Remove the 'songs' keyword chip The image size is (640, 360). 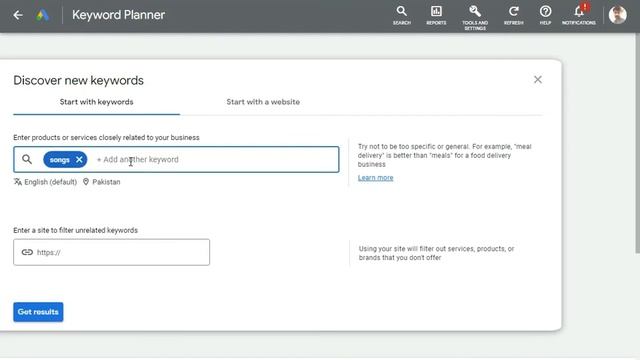(x=79, y=160)
